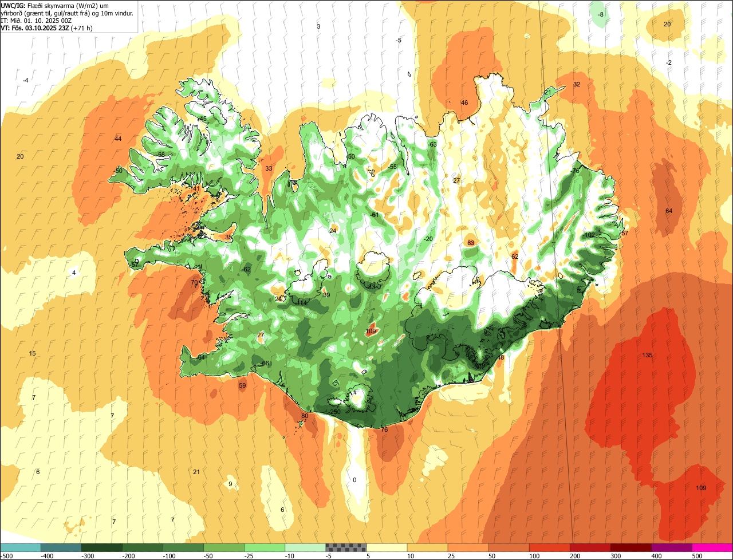733x560 pixels.
Task: Select the 9 value in the southwest ocean
Action: click(230, 484)
